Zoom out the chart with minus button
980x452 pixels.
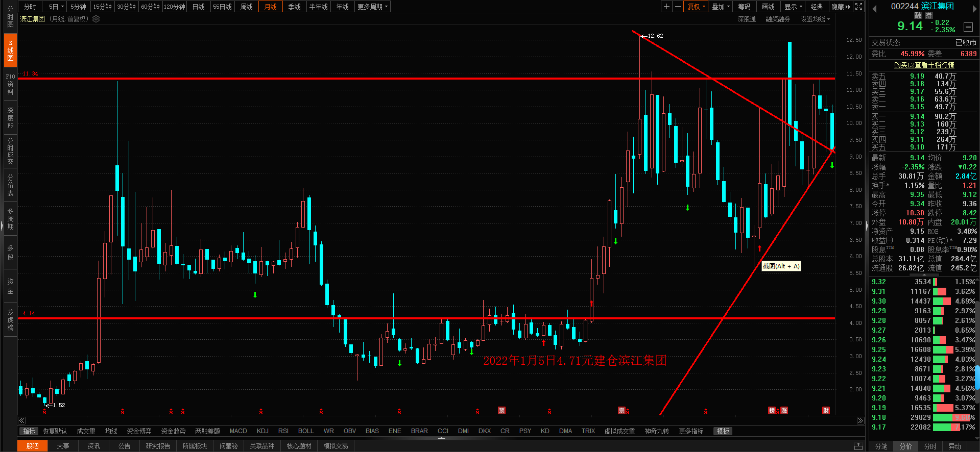pos(678,7)
